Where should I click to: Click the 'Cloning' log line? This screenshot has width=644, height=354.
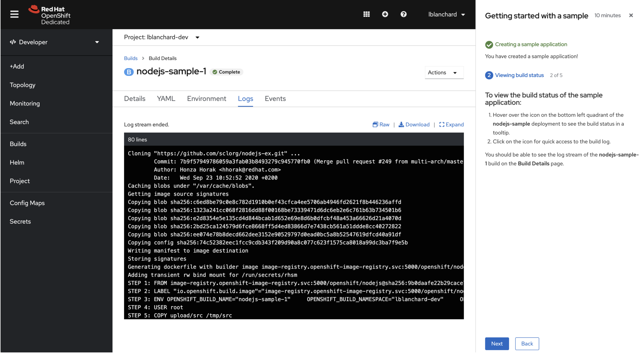214,154
